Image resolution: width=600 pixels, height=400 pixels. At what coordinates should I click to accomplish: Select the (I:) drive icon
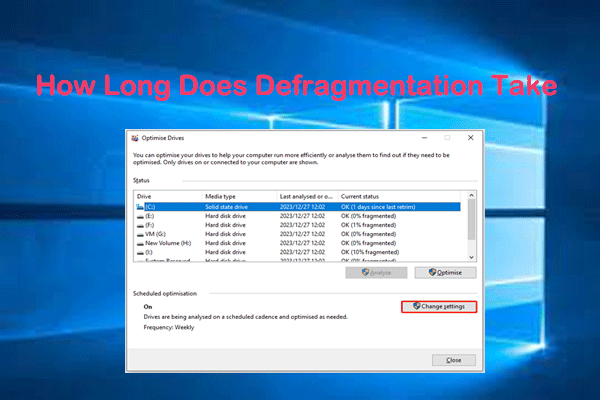click(138, 252)
